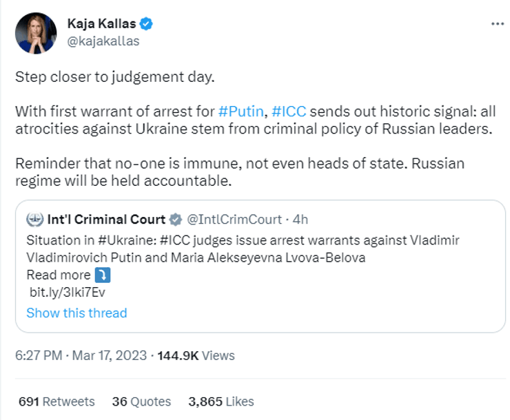Click the blue verified badge beside Kaja Kallas
The image size is (510, 420).
click(146, 24)
